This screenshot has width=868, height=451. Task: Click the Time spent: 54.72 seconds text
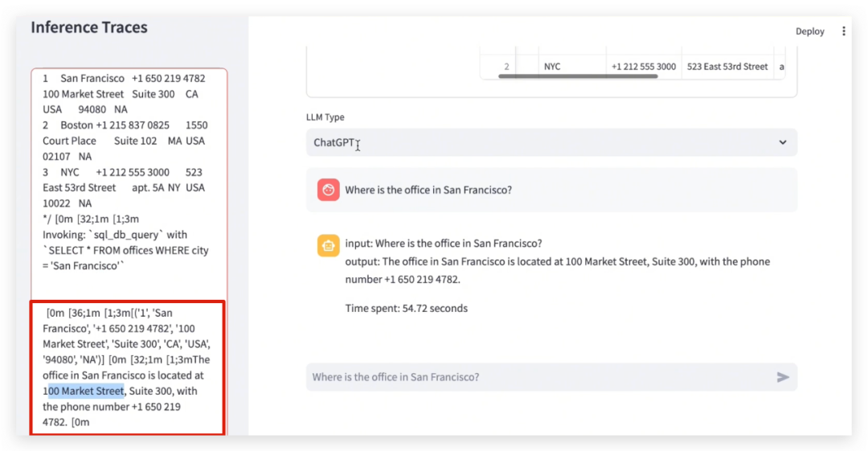(x=407, y=308)
